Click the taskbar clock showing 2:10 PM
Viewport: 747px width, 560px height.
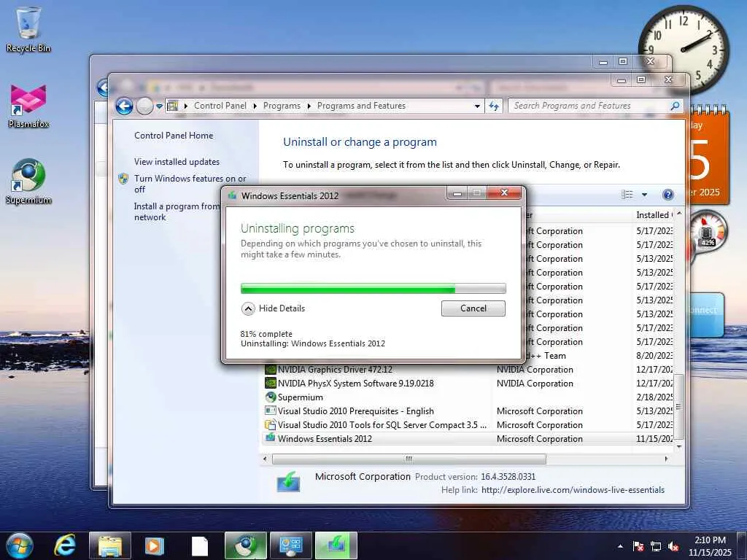tap(710, 545)
